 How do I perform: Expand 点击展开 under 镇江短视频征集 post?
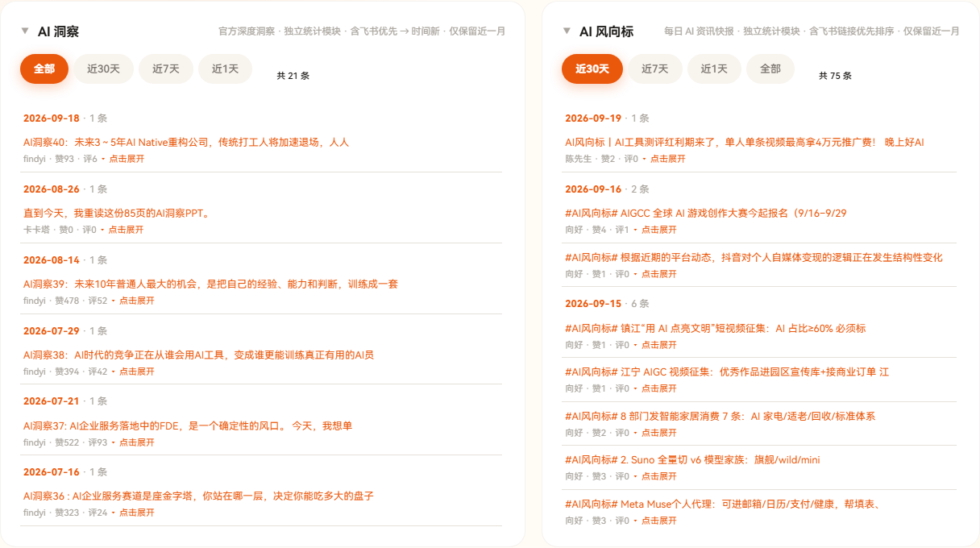coord(659,345)
